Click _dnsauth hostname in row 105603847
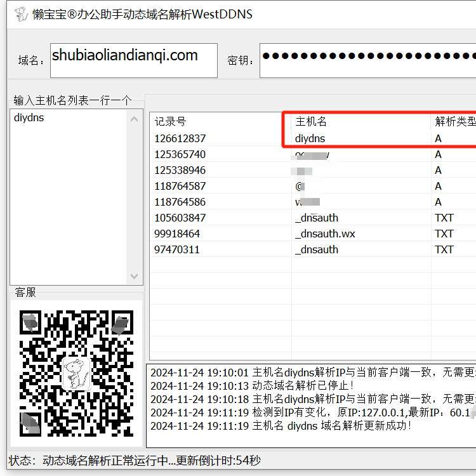Viewport: 476px width, 476px height. [316, 218]
